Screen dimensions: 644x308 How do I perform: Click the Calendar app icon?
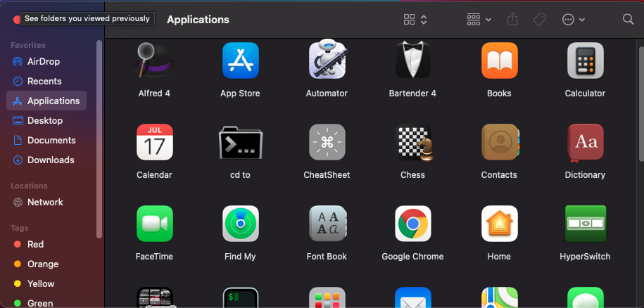154,142
